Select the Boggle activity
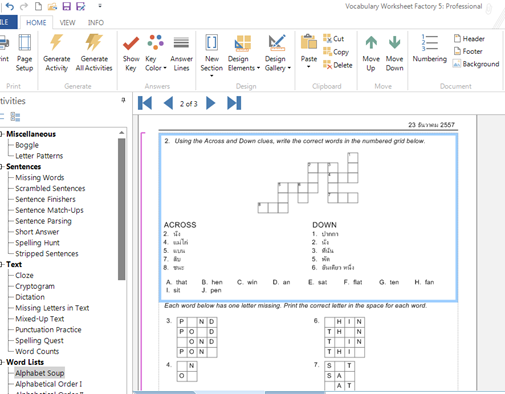Image resolution: width=505 pixels, height=394 pixels. 27,145
